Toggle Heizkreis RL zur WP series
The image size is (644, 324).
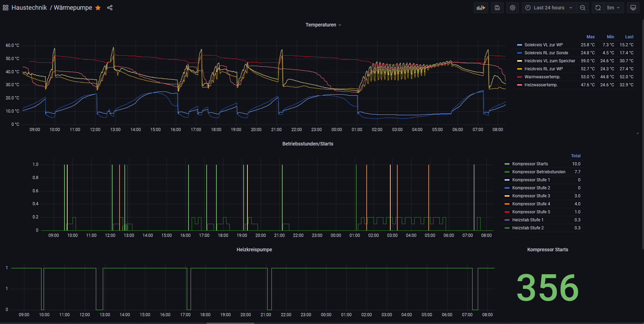(x=543, y=69)
